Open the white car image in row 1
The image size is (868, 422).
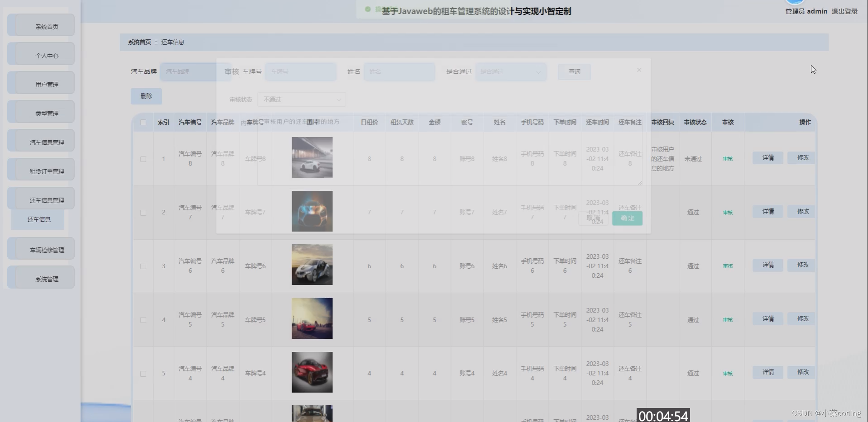[312, 157]
